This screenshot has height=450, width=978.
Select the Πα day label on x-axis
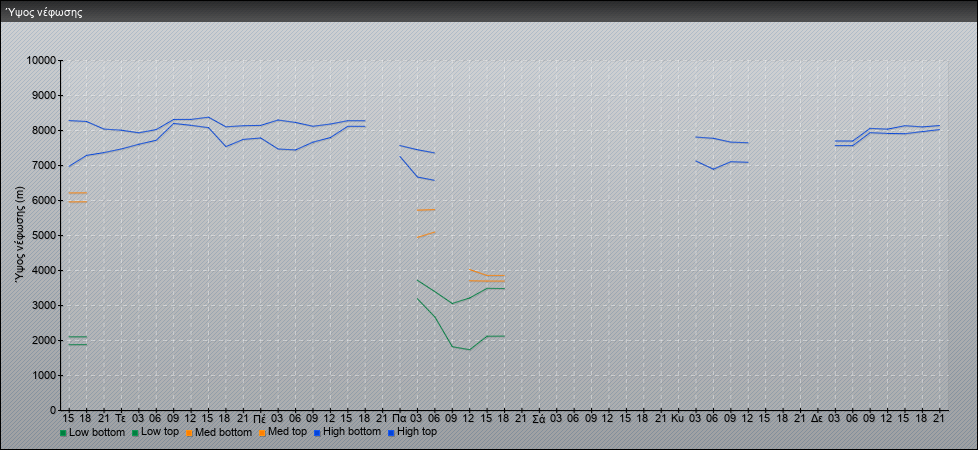tap(400, 419)
